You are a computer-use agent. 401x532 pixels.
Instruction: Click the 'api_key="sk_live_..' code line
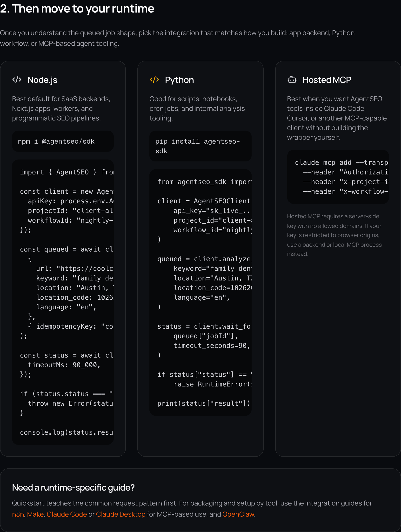pos(212,211)
